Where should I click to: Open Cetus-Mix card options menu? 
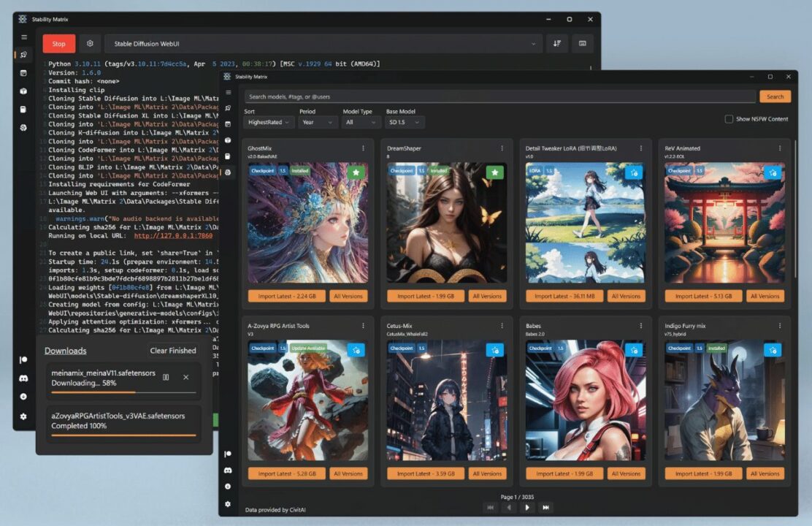502,326
